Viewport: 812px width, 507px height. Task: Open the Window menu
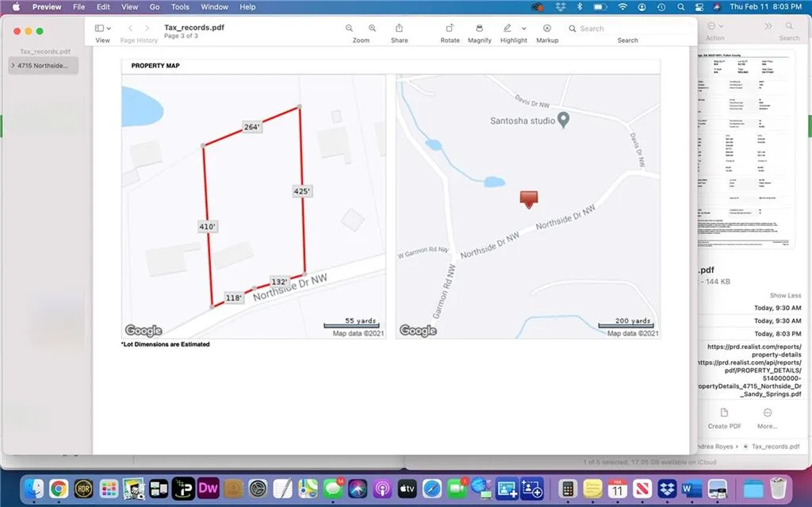(x=214, y=6)
